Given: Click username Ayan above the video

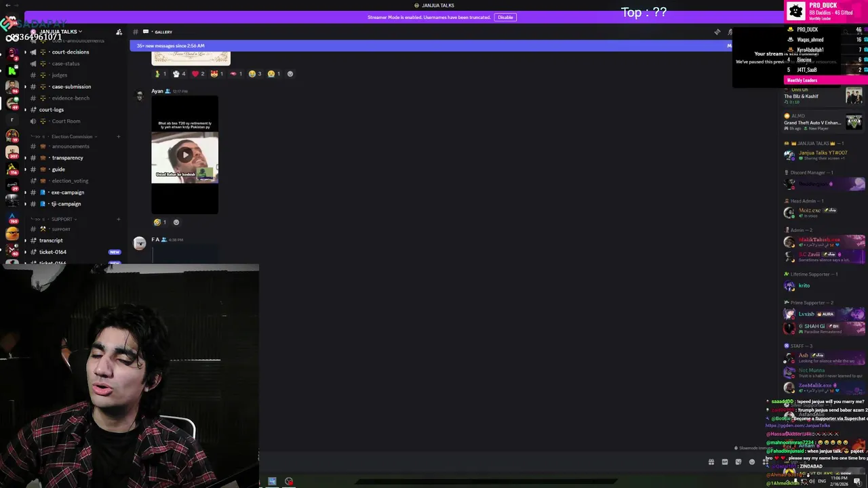Looking at the screenshot, I should point(157,91).
